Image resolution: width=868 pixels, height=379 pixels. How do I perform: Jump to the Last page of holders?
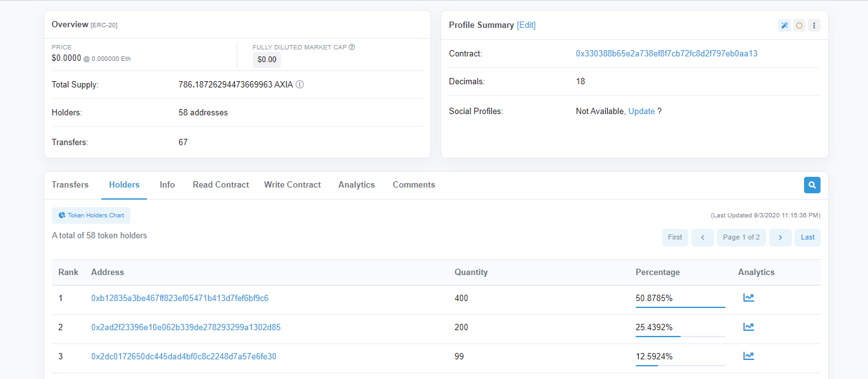(x=808, y=238)
